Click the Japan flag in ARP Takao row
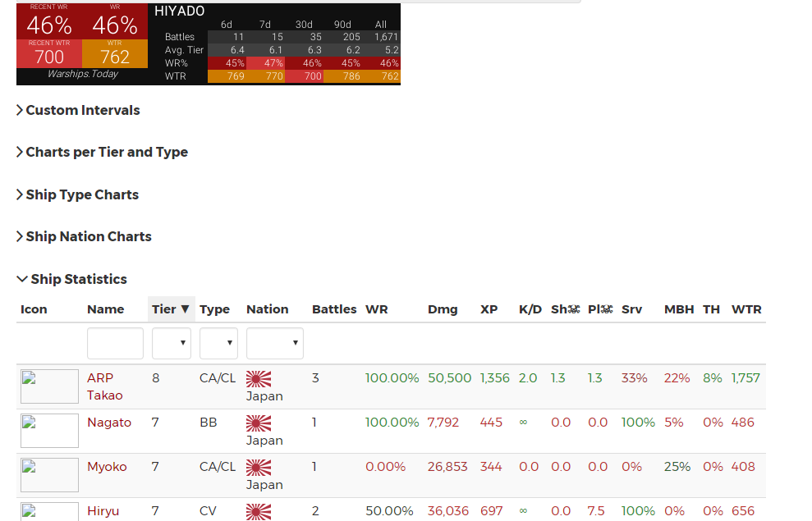The image size is (812, 521). [x=259, y=379]
